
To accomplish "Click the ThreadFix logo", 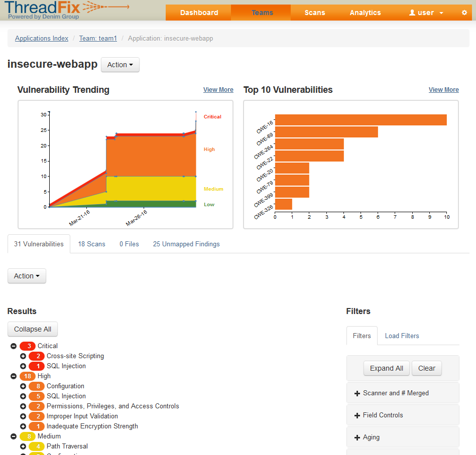I will click(68, 10).
